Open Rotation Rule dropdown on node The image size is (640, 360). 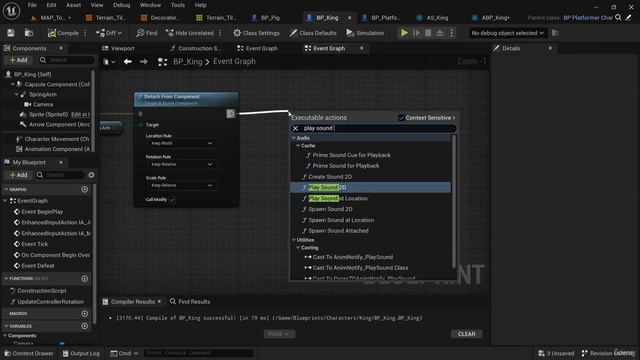(x=182, y=164)
